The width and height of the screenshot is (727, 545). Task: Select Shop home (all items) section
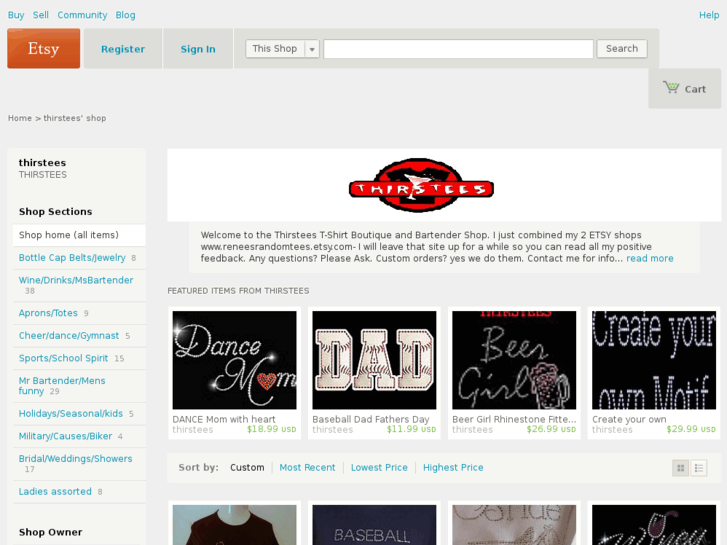tap(79, 235)
